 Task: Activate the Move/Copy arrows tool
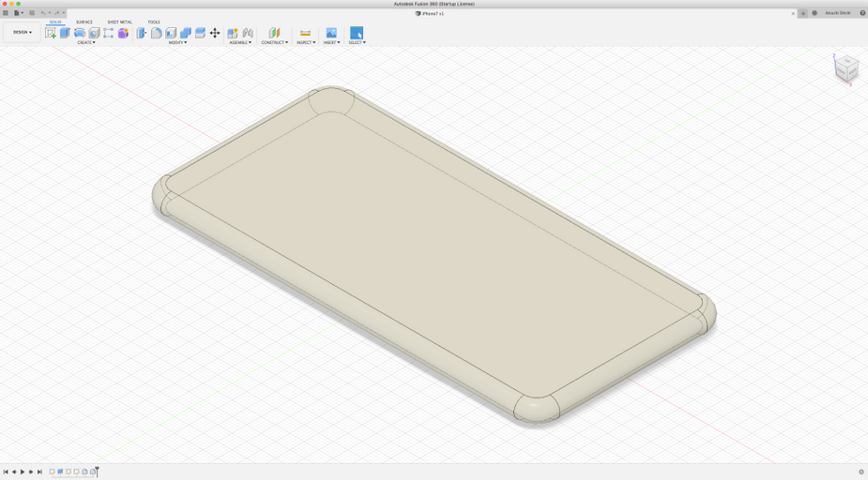(x=215, y=33)
